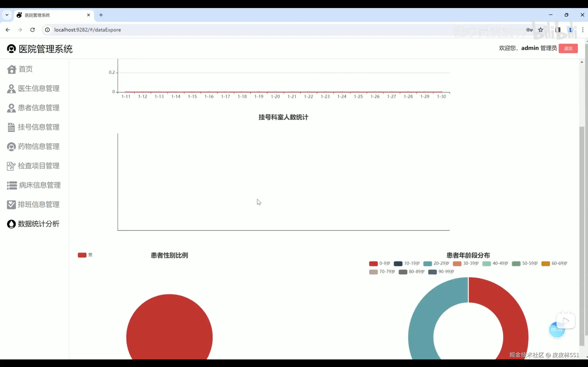Viewport: 588px width, 367px height.
Task: Open the 病床信息管理 menu item
Action: coord(34,185)
